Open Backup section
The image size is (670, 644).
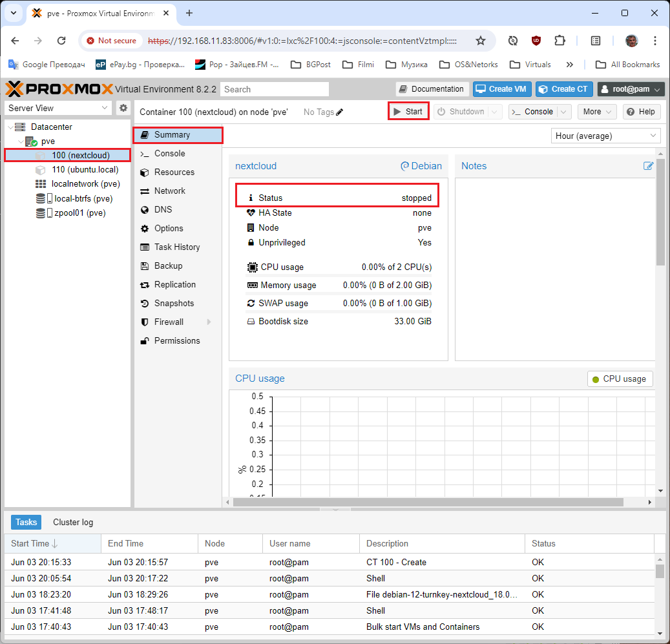click(x=178, y=266)
